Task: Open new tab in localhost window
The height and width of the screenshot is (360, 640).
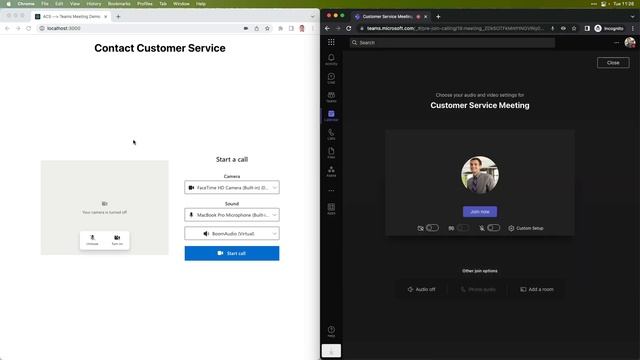Action: (x=118, y=17)
